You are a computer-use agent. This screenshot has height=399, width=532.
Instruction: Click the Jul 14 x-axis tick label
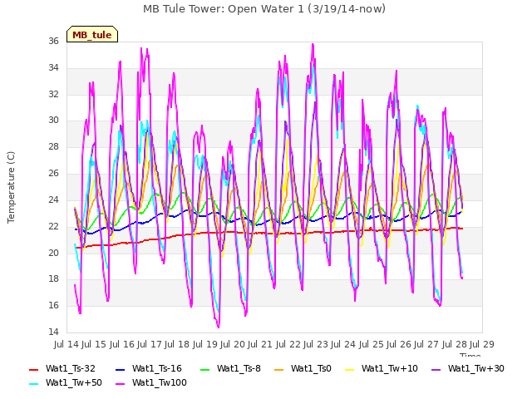point(66,344)
